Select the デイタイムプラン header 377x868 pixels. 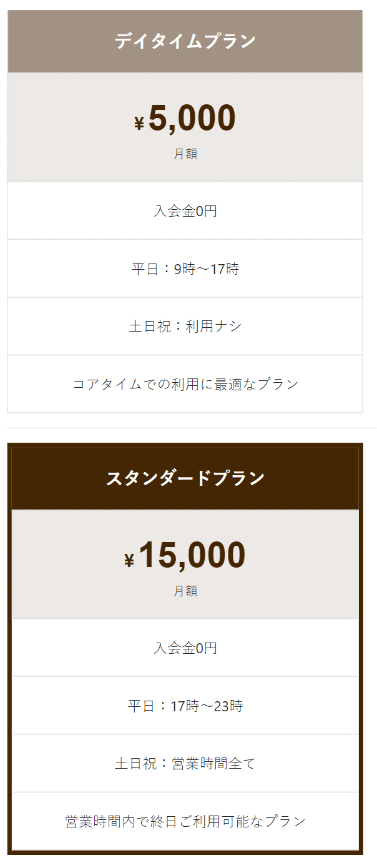pos(185,41)
